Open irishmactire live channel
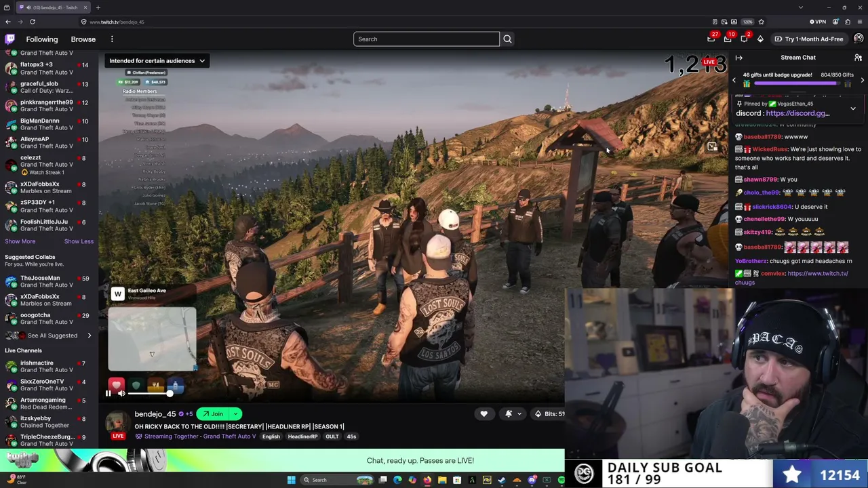 [x=47, y=367]
